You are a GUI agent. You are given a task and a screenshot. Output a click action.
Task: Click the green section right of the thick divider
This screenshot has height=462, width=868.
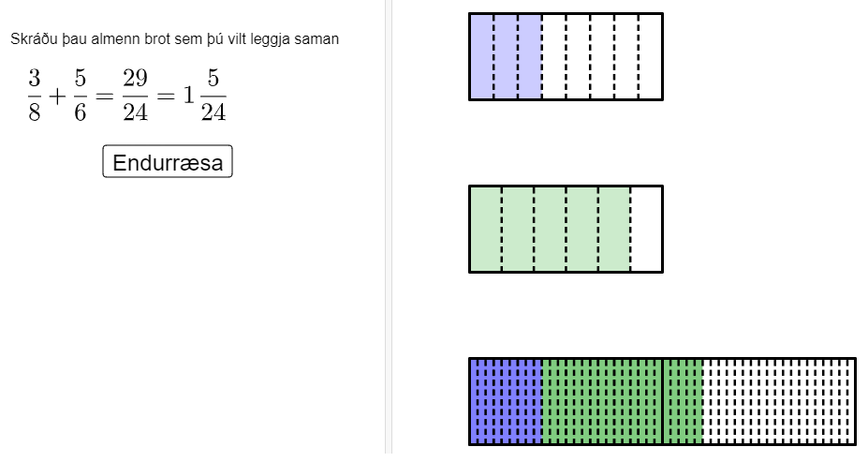(683, 402)
